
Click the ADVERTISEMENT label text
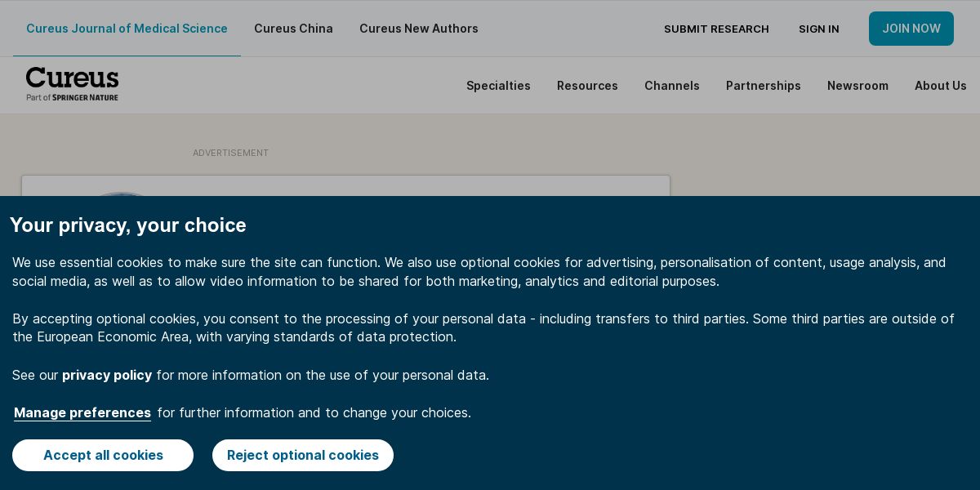[x=230, y=153]
